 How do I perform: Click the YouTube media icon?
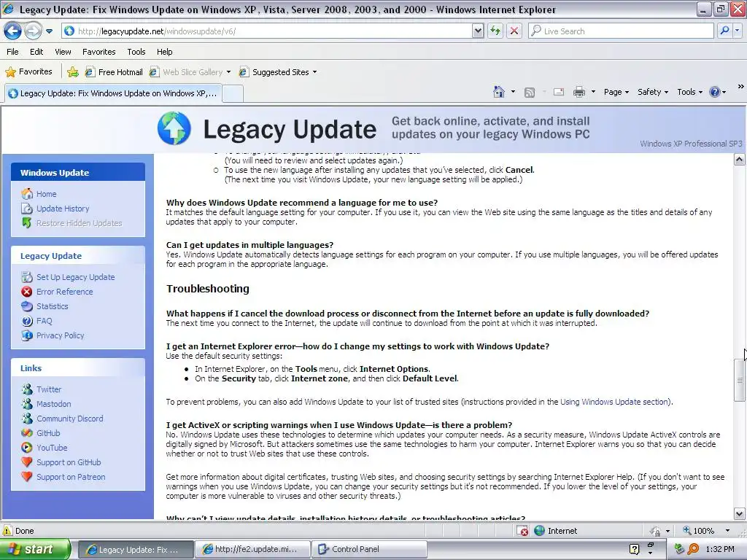[x=27, y=448]
